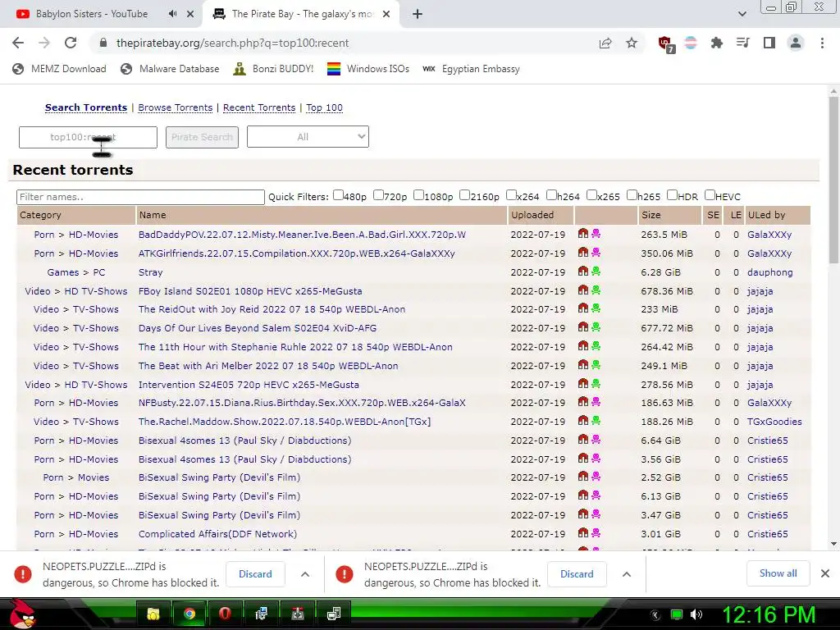The width and height of the screenshot is (840, 630).
Task: Toggle the browser side panel icon
Action: (x=769, y=43)
